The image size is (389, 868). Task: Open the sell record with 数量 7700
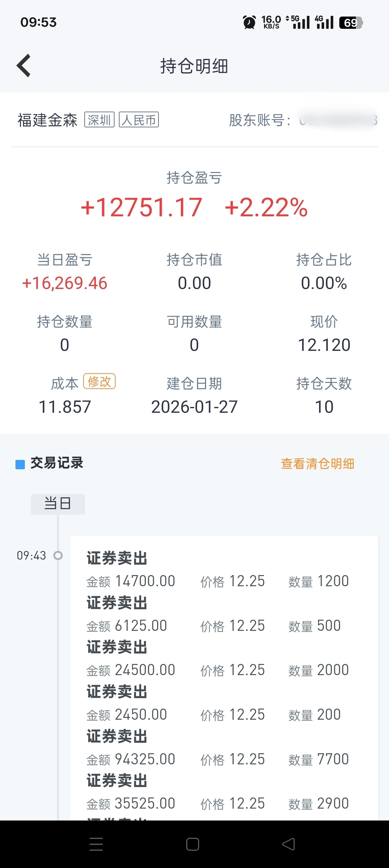[225, 748]
